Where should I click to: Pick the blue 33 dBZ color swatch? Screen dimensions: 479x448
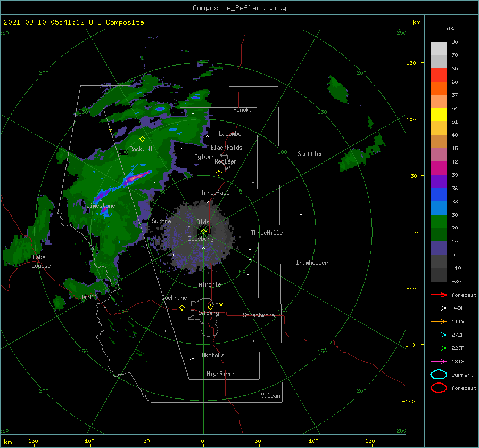tap(439, 194)
